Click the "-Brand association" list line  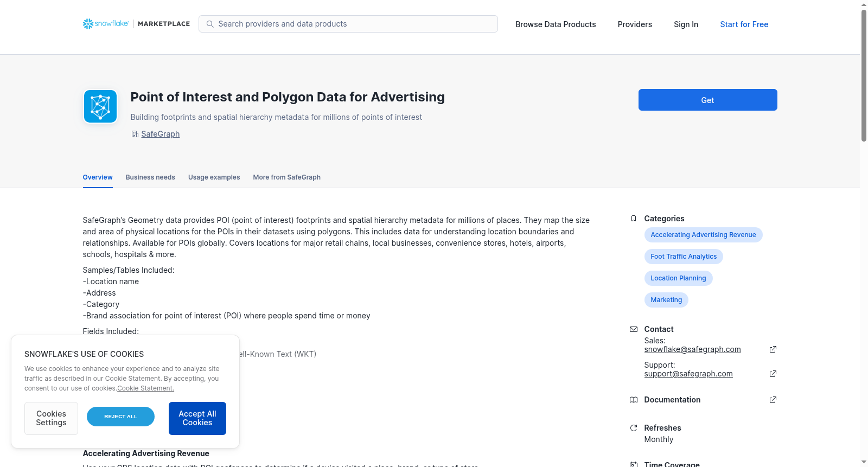[x=227, y=316]
